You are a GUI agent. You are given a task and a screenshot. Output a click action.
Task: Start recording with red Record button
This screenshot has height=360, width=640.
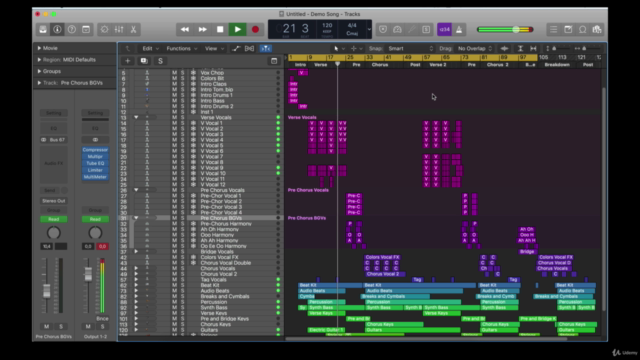tap(256, 29)
